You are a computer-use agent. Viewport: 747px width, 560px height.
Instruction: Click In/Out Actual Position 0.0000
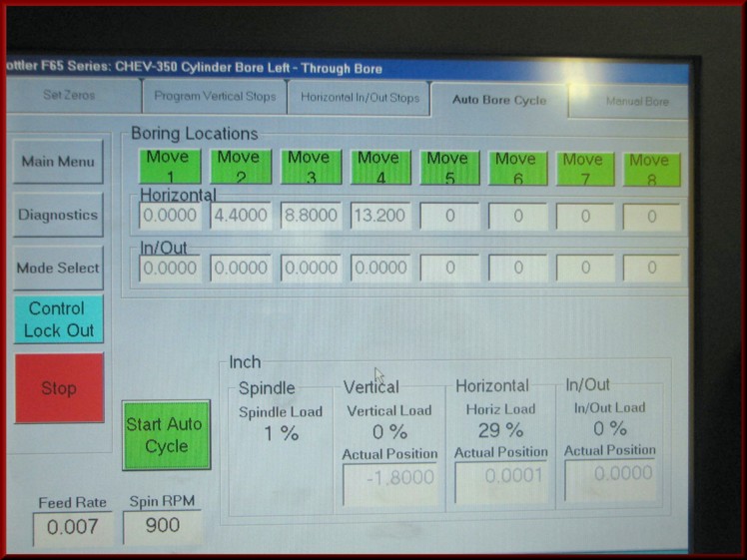pyautogui.click(x=610, y=479)
